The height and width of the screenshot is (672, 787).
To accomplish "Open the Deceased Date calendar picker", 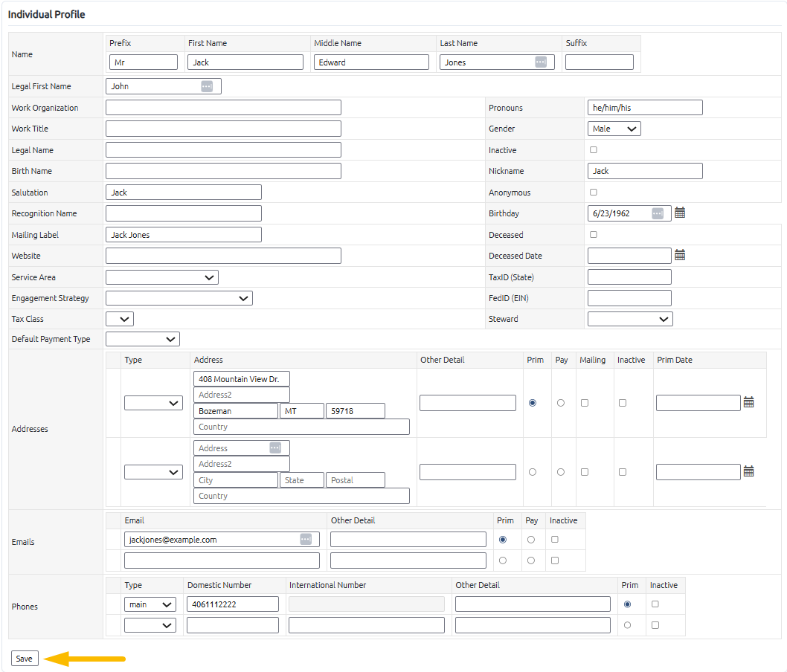I will (680, 255).
